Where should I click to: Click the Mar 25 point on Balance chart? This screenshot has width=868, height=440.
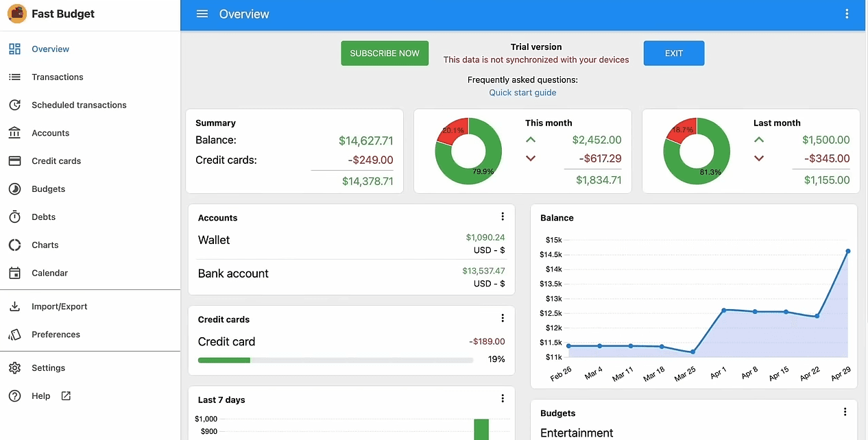point(693,352)
